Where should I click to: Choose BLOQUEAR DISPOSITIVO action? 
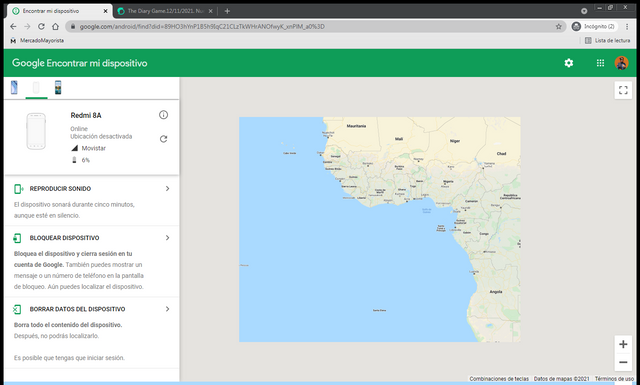click(x=64, y=238)
